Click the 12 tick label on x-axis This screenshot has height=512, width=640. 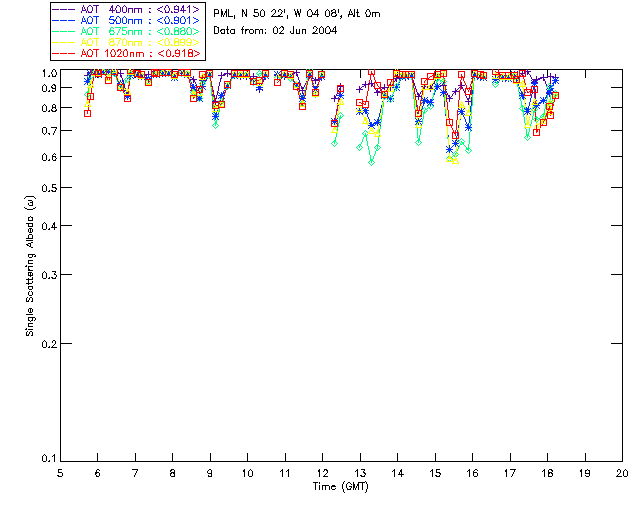(x=322, y=473)
